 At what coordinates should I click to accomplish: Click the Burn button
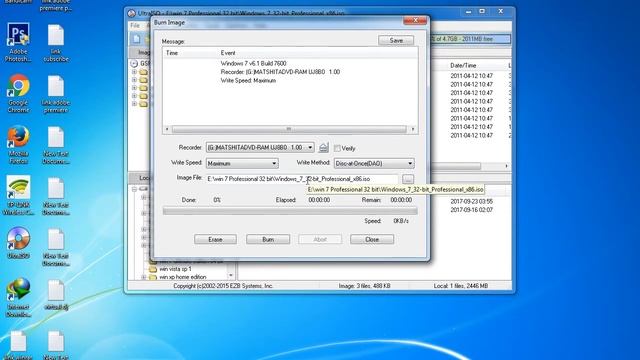click(x=268, y=239)
